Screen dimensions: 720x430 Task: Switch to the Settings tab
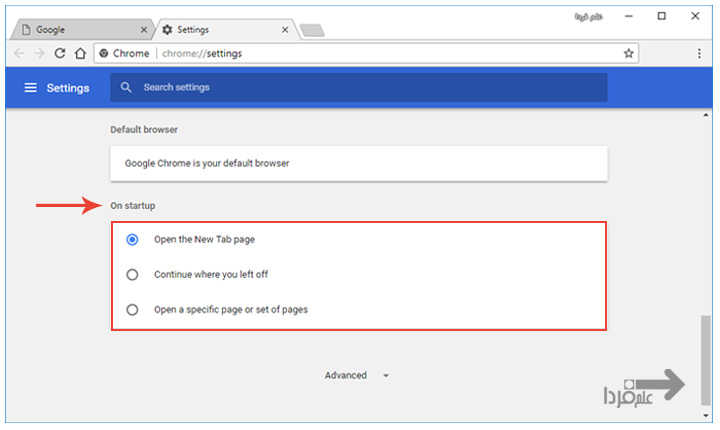coord(220,30)
